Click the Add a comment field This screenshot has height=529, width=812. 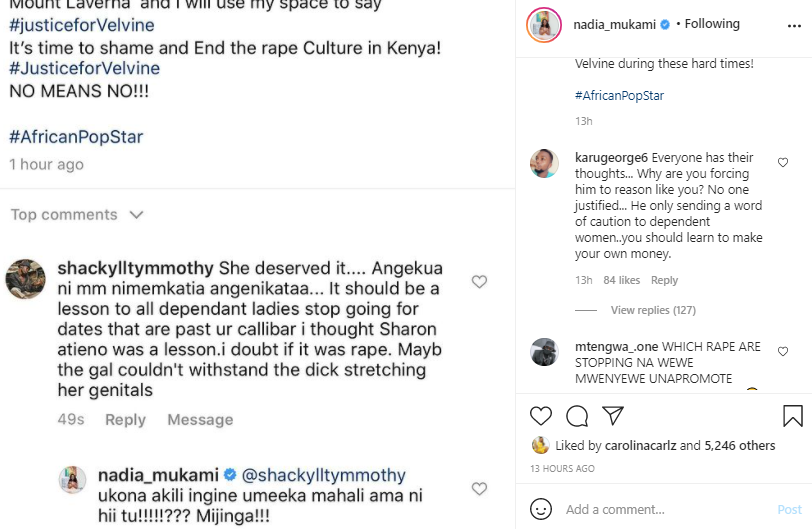(660, 510)
